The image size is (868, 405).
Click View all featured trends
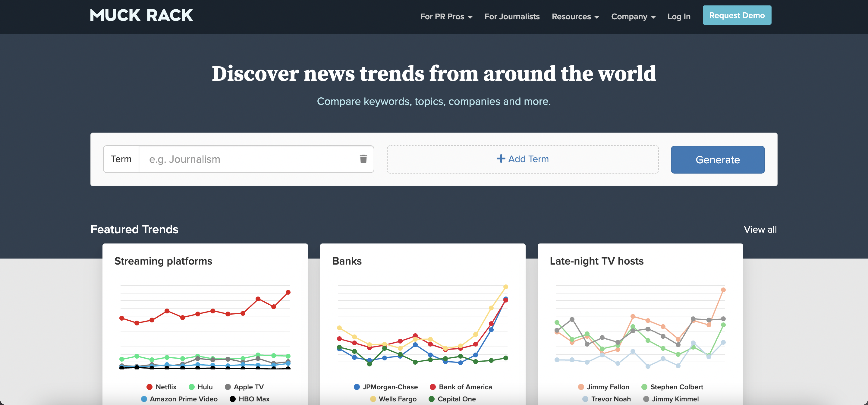[760, 229]
